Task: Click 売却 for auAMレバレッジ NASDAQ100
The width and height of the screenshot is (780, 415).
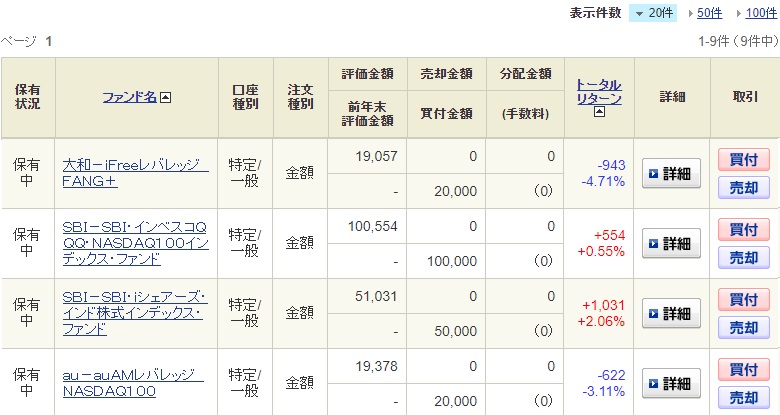Action: (744, 398)
